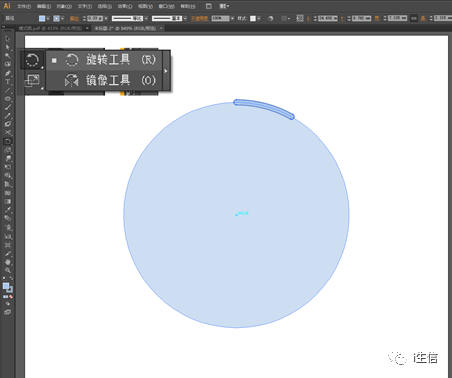This screenshot has width=452, height=378.
Task: Open the fill color dropdown in the control bar
Action: (x=48, y=18)
